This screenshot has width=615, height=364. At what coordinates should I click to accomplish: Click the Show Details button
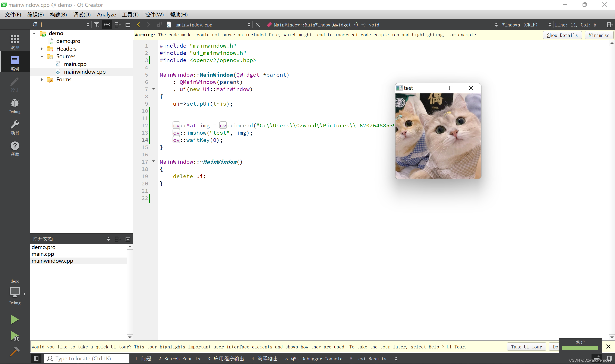(x=562, y=35)
